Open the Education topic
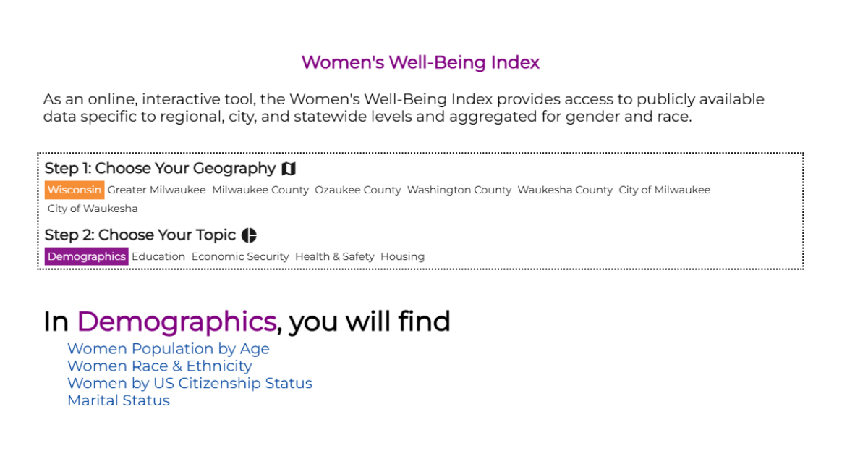The width and height of the screenshot is (868, 454). [158, 257]
